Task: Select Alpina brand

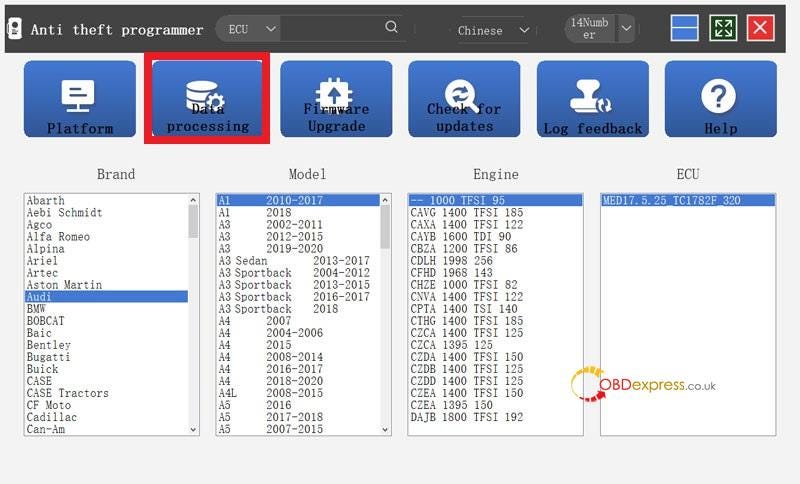Action: tap(106, 248)
